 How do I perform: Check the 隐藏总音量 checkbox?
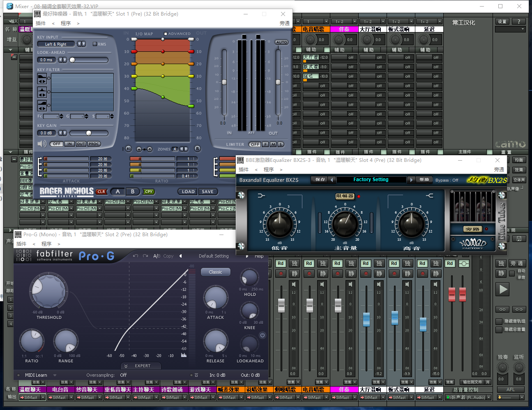(499, 329)
